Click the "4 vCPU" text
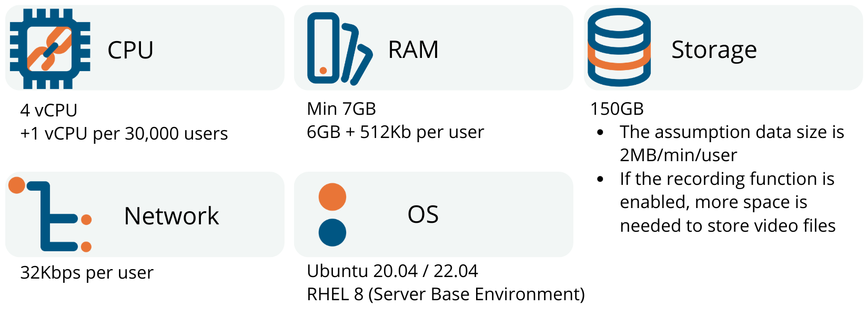Screen dimensions: 868x316 (x=48, y=110)
